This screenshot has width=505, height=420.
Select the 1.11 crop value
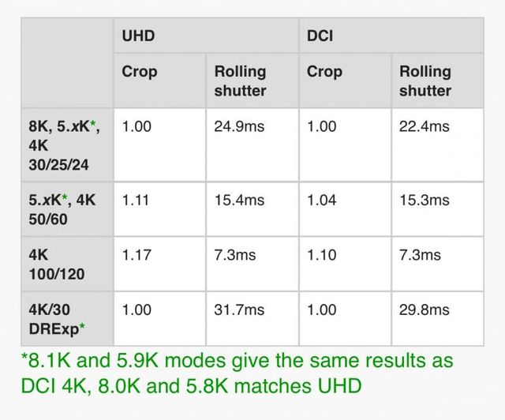click(x=137, y=201)
